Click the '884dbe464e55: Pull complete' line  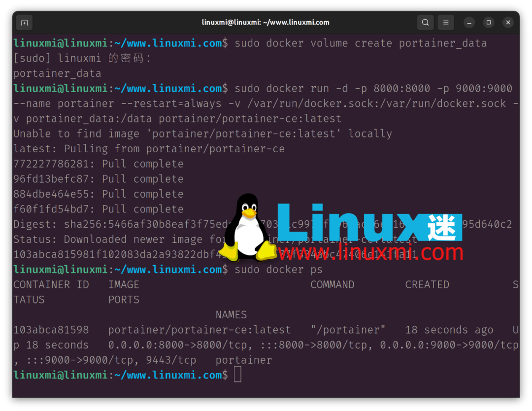coord(99,194)
